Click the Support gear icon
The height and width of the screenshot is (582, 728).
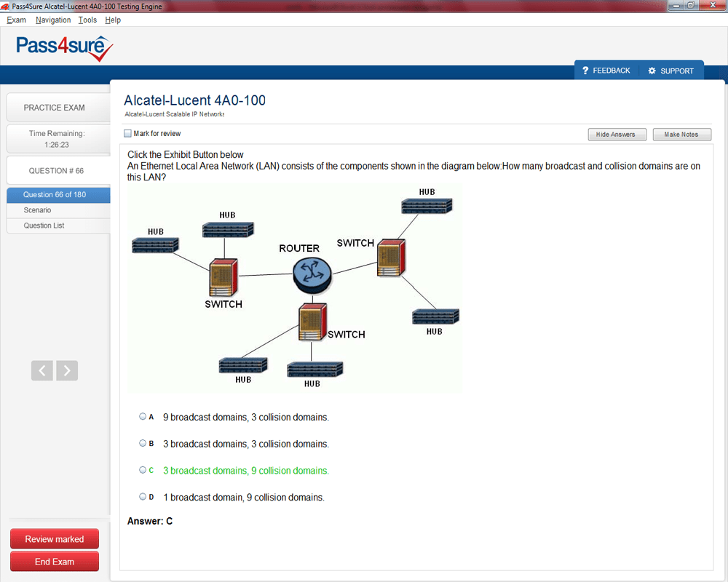click(652, 71)
